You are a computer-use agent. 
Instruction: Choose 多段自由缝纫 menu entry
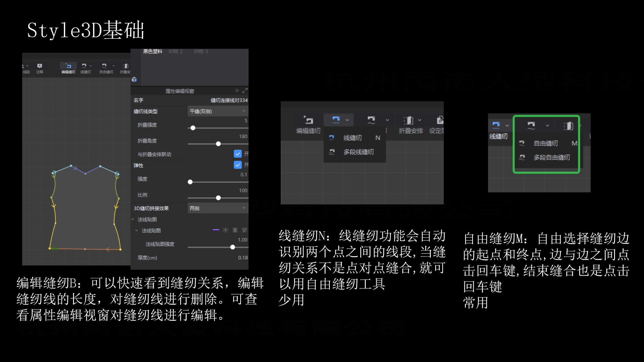(x=548, y=158)
